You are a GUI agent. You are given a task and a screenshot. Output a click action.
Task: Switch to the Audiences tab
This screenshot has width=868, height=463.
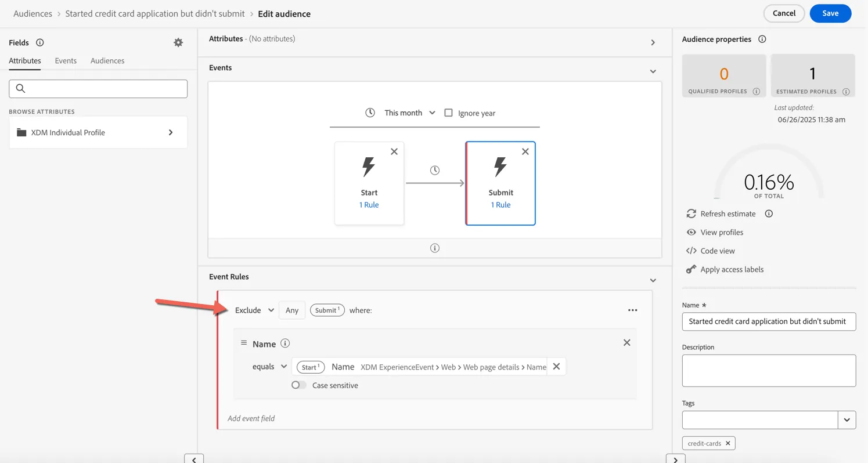tap(107, 60)
